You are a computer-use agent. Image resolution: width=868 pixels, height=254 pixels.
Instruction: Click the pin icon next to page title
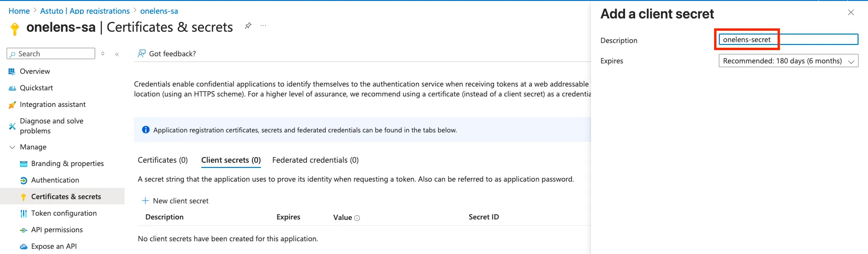[248, 26]
